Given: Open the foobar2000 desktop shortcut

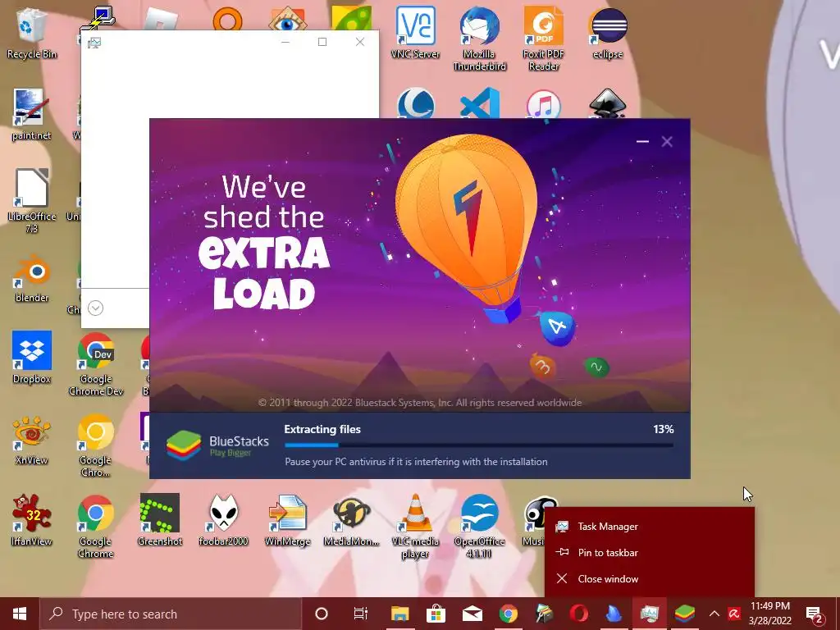Looking at the screenshot, I should (x=223, y=521).
